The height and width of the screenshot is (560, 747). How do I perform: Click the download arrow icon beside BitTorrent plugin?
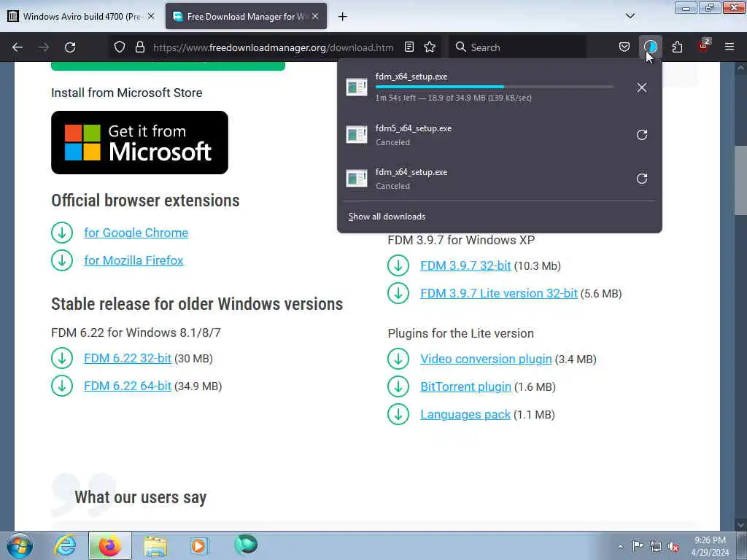coord(398,386)
